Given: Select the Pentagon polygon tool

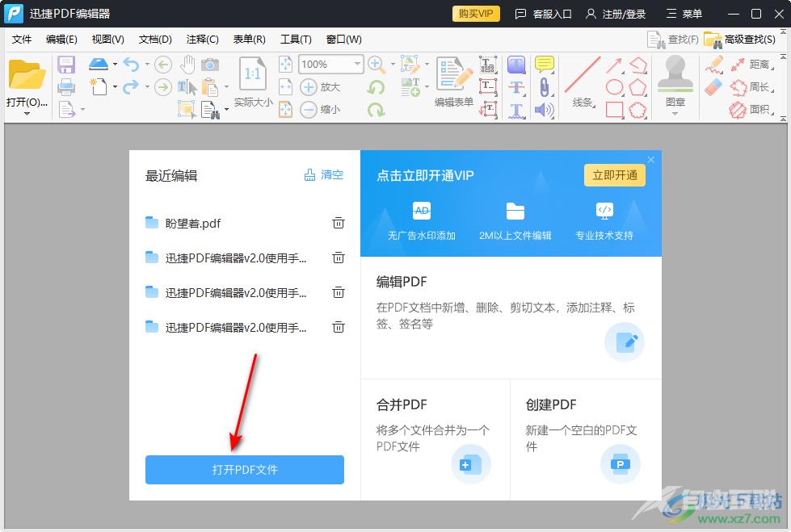Looking at the screenshot, I should click(637, 86).
